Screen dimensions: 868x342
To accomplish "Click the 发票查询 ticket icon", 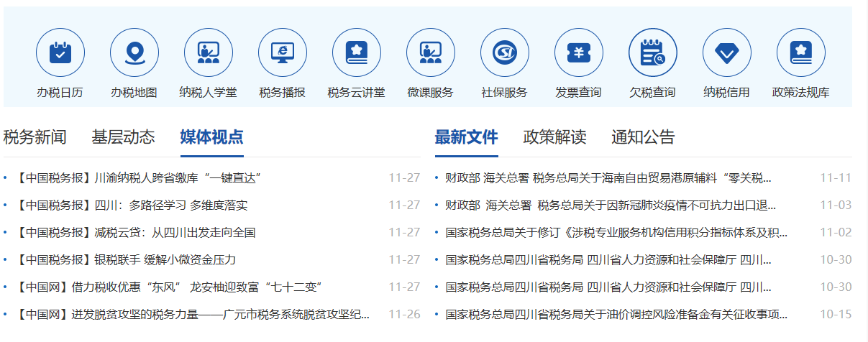I will point(579,53).
